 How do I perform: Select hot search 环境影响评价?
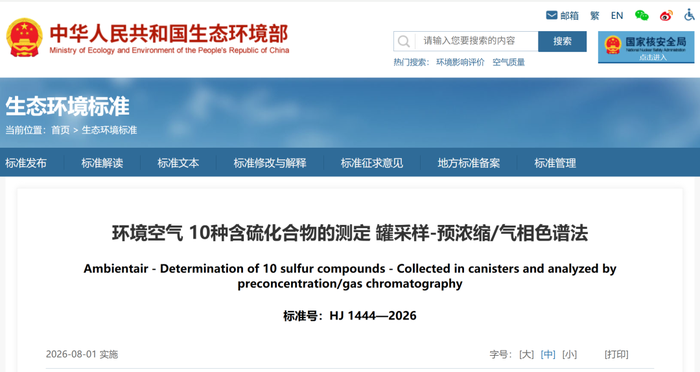[x=460, y=62]
